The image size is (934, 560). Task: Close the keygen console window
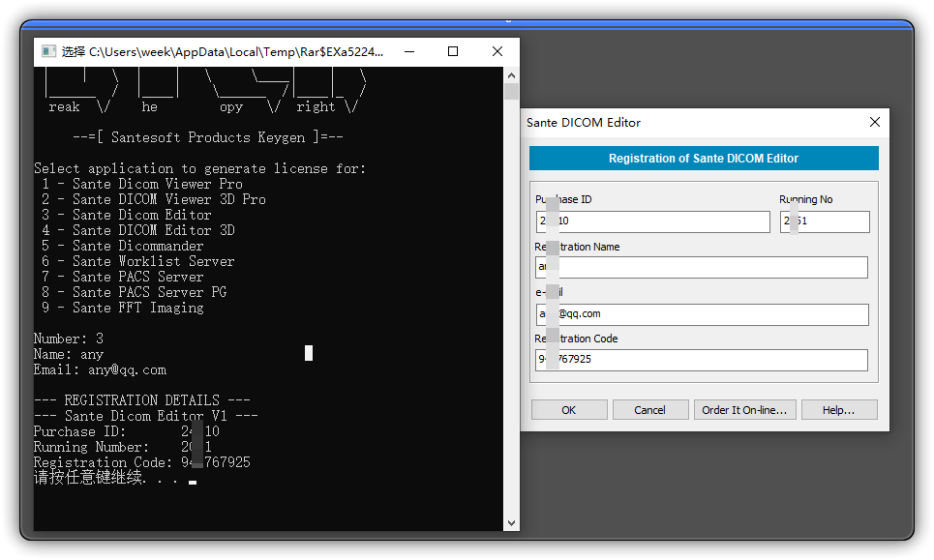[x=497, y=52]
